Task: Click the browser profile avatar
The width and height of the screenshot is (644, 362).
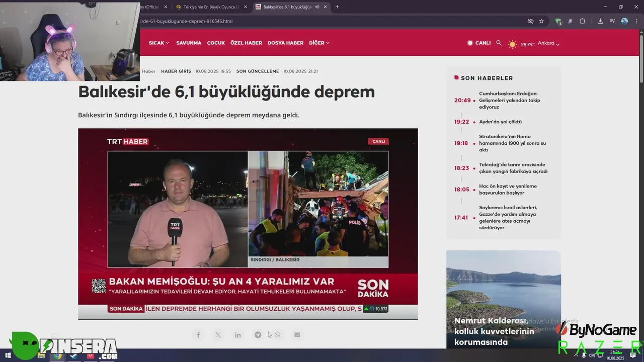Action: point(624,21)
